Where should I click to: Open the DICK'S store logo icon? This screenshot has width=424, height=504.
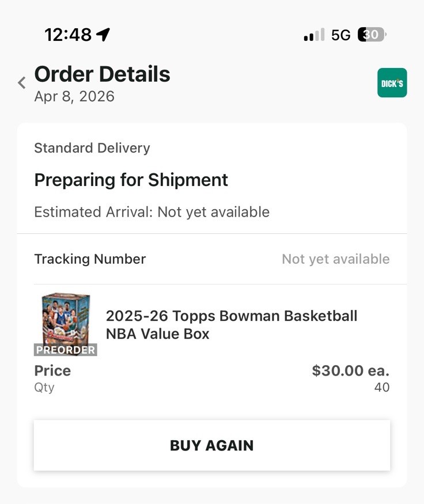(392, 83)
